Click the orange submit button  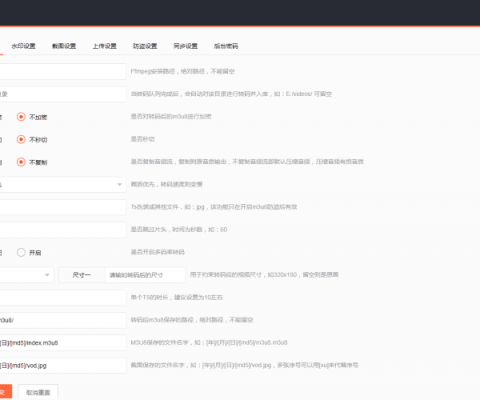pos(6,392)
